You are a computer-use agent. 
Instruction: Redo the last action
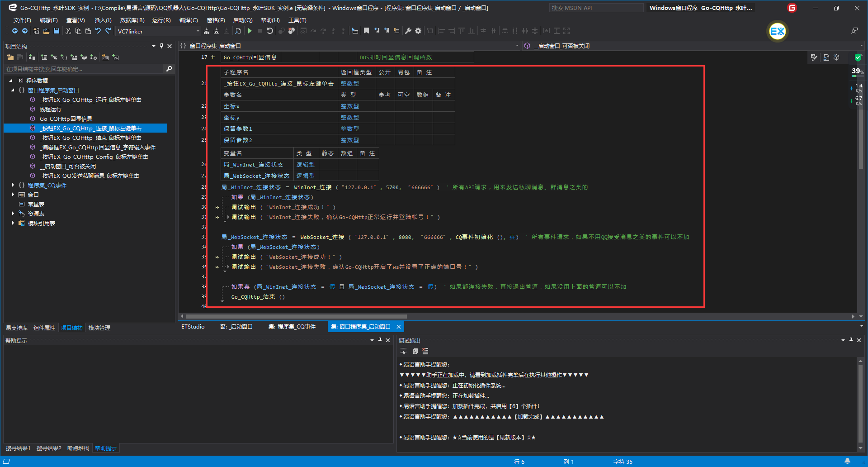tap(108, 31)
